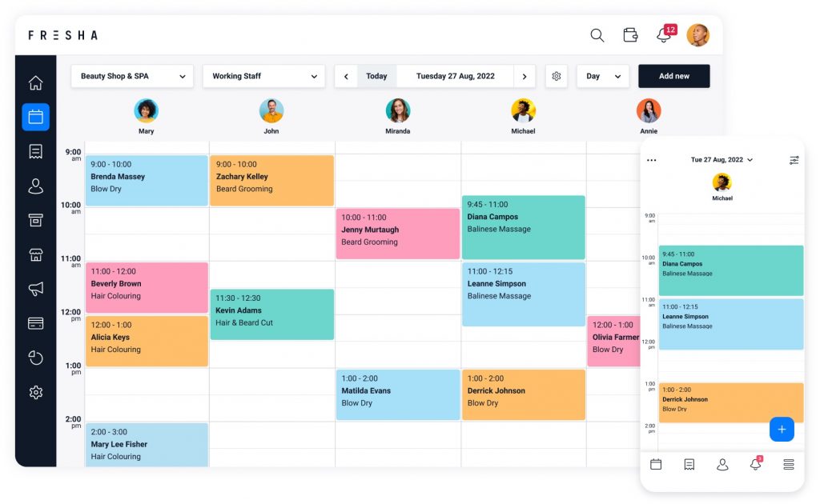Screen dimensions: 820x504
Task: Click the Add new button
Action: [x=673, y=76]
